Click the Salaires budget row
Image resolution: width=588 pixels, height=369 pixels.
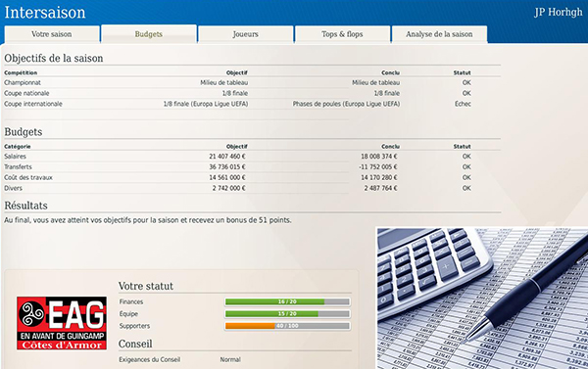[x=252, y=157]
